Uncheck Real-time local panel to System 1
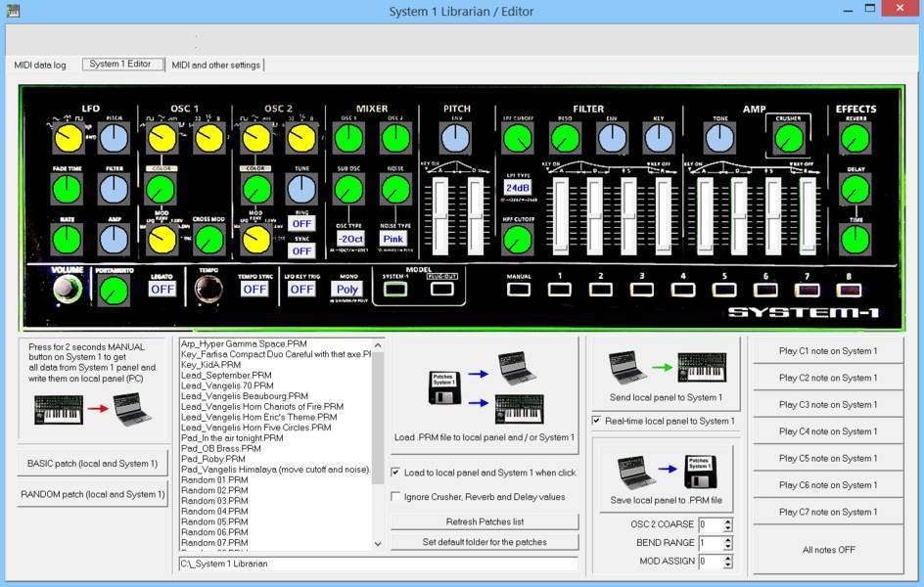The height and width of the screenshot is (587, 924). [596, 421]
